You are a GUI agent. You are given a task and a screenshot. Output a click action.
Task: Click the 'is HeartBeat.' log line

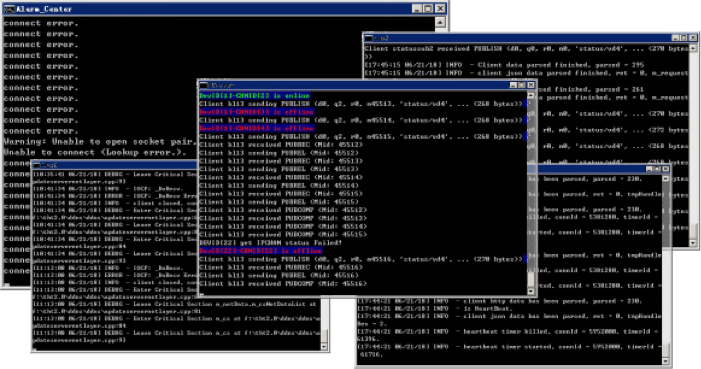click(435, 309)
